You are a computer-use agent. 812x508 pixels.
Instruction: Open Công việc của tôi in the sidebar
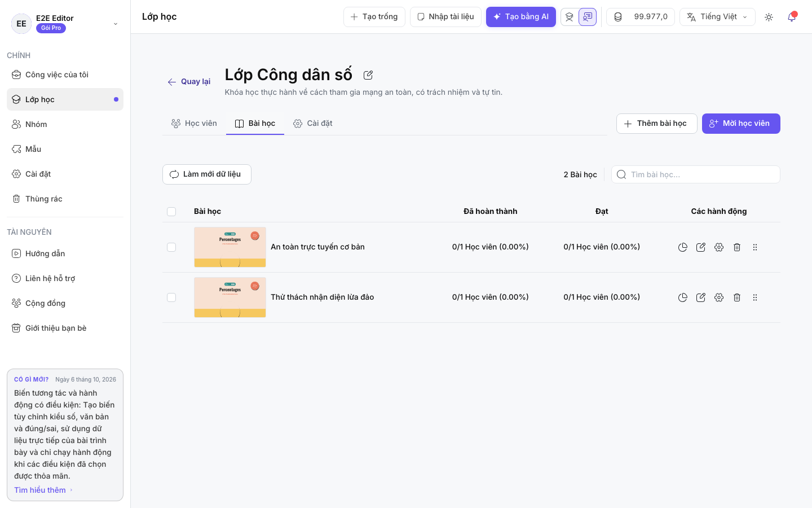coord(65,75)
